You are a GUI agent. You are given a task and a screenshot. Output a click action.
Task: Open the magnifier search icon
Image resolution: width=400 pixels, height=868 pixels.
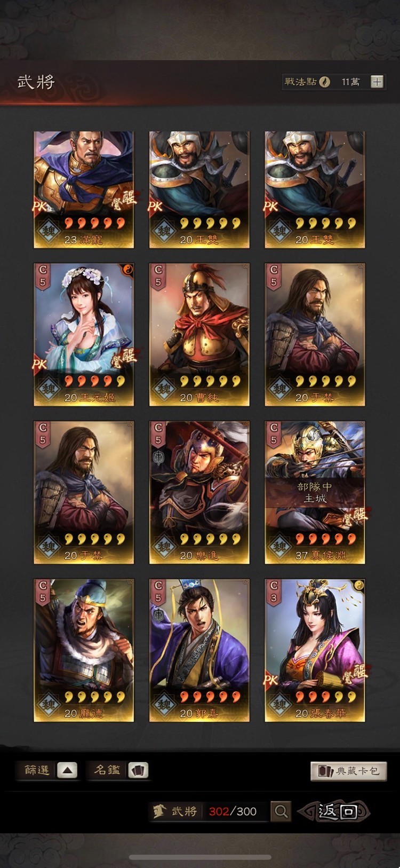click(281, 812)
